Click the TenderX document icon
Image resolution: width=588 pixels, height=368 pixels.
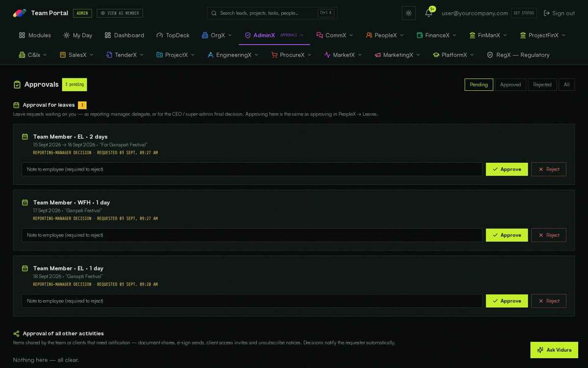pos(109,55)
